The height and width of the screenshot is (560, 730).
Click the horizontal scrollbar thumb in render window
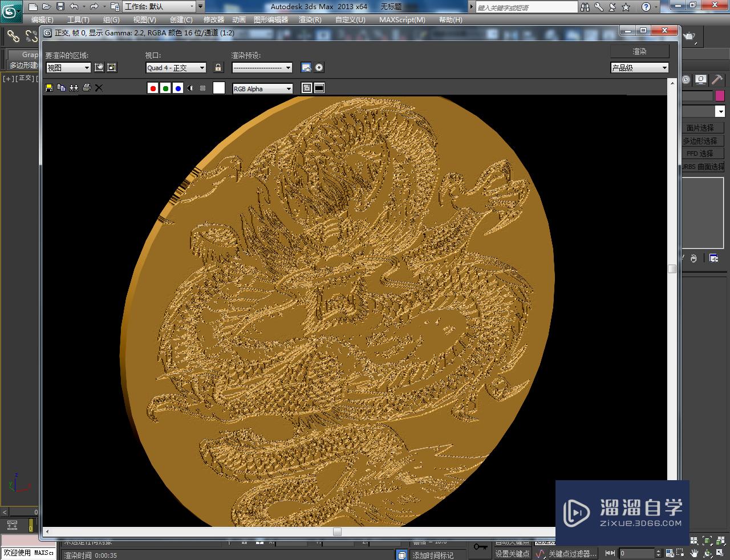(x=337, y=531)
